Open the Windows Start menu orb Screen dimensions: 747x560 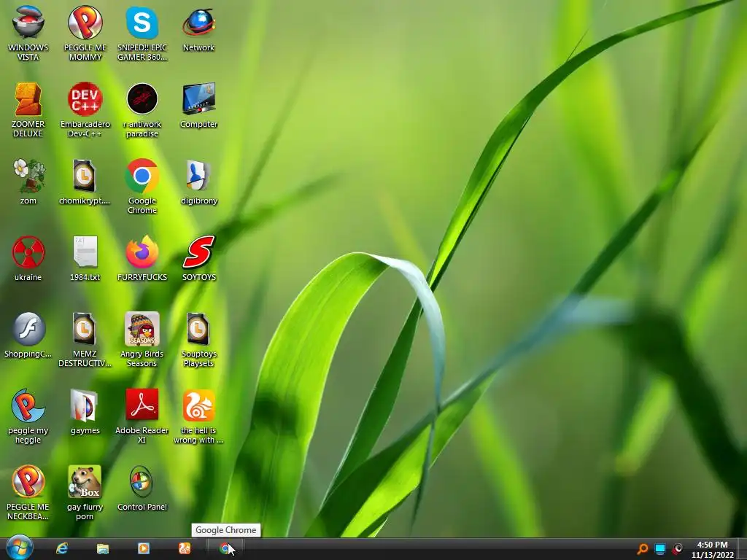click(20, 548)
